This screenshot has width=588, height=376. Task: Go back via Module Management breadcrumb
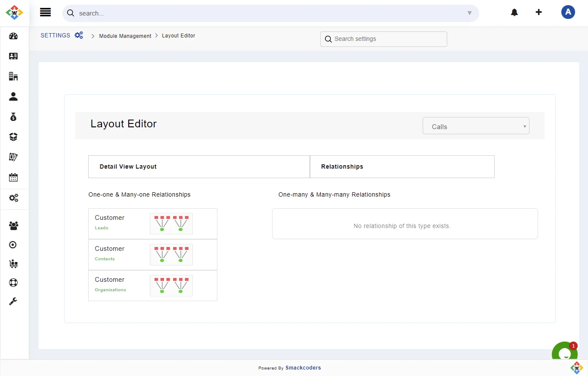(125, 36)
